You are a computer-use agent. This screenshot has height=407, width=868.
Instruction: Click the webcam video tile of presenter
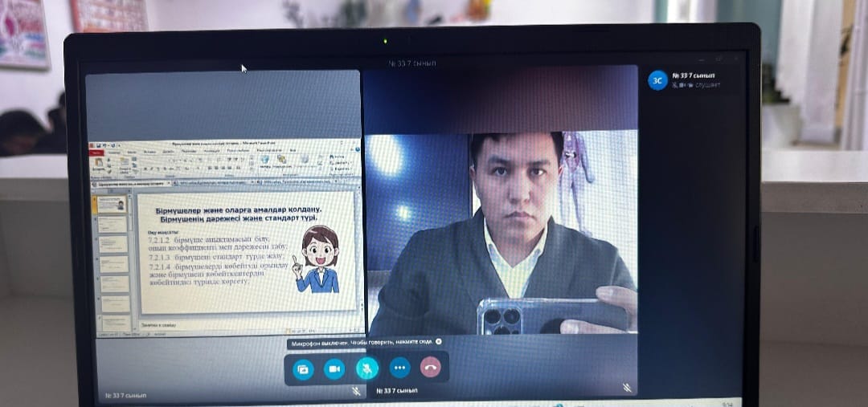coord(501,233)
